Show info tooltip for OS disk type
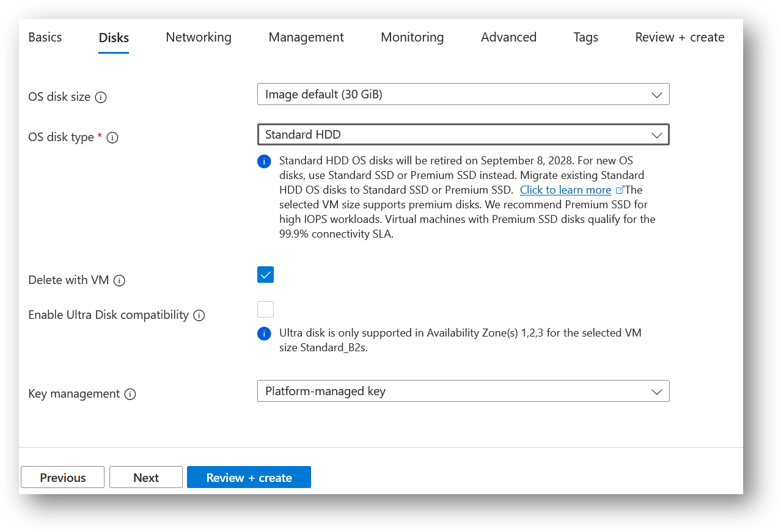 click(112, 137)
